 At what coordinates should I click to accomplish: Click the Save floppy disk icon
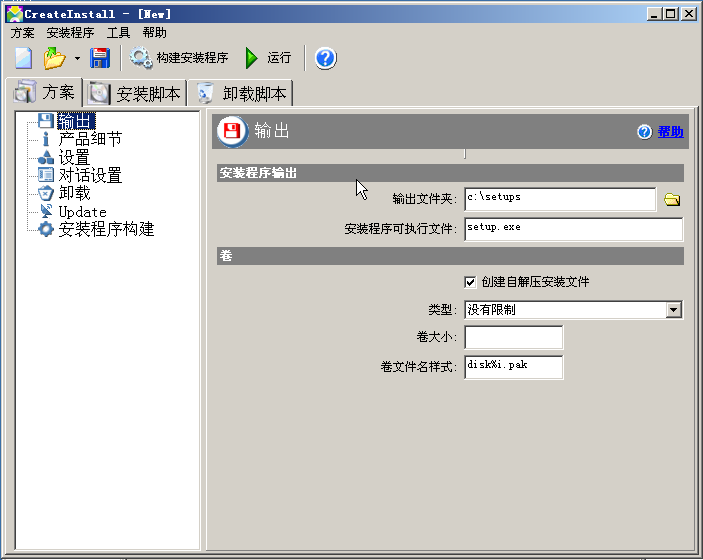pyautogui.click(x=100, y=58)
